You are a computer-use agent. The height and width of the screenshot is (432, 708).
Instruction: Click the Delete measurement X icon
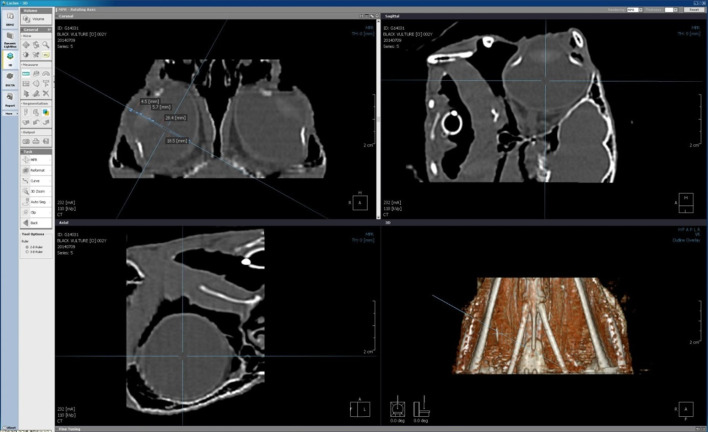46,93
